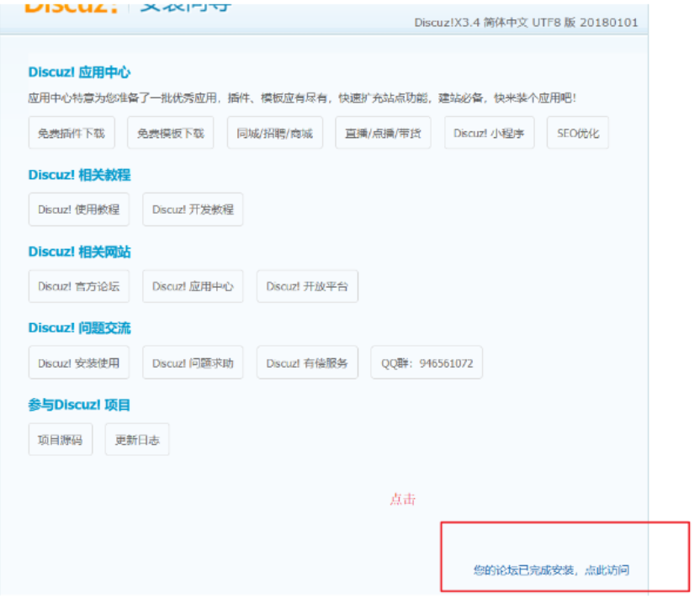Open the SEO优化 button
The width and height of the screenshot is (700, 604).
coord(578,133)
